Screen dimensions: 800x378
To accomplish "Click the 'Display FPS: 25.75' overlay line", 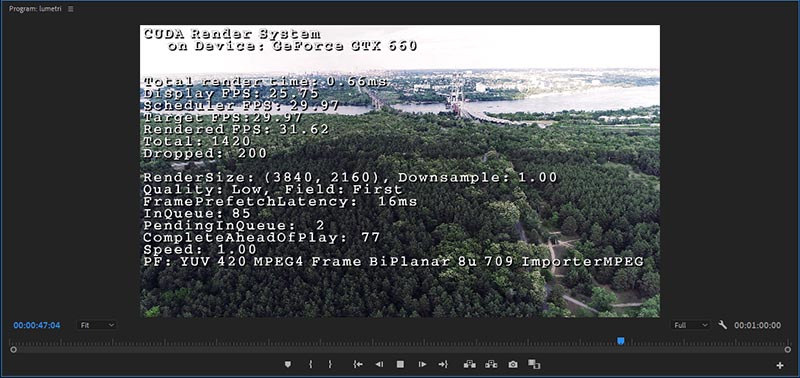I will (x=231, y=93).
